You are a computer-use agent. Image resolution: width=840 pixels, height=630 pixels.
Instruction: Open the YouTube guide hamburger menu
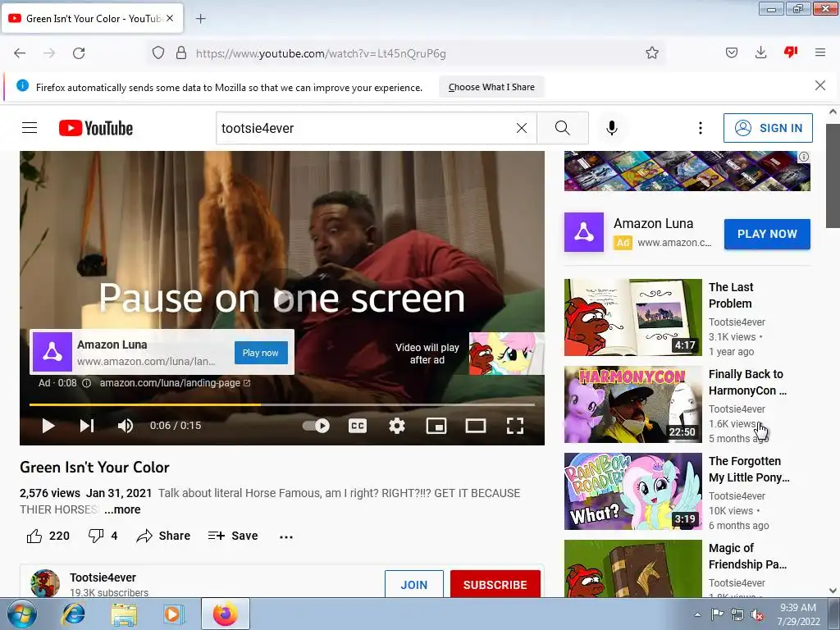pyautogui.click(x=30, y=128)
